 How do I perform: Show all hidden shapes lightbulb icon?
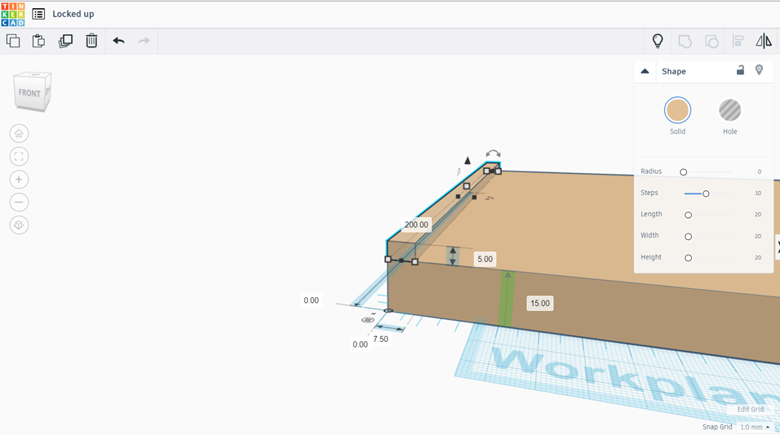tap(658, 41)
